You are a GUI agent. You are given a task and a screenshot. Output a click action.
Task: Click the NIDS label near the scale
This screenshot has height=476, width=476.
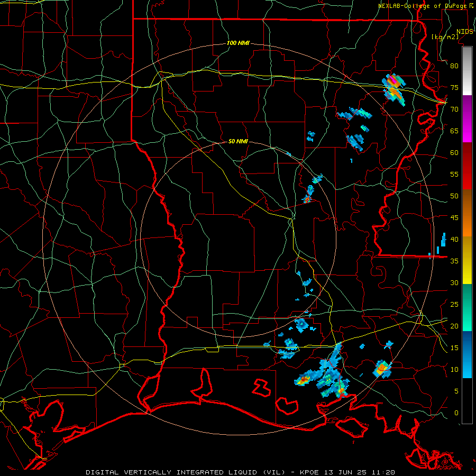464,32
